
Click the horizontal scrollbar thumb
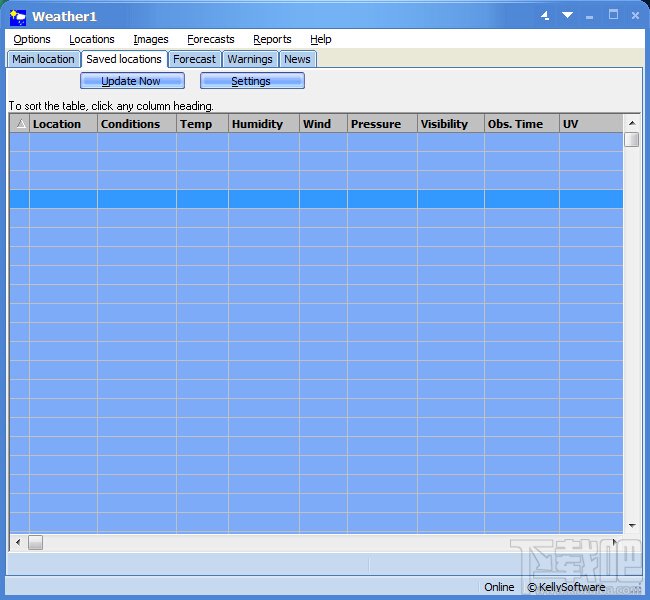[x=36, y=542]
